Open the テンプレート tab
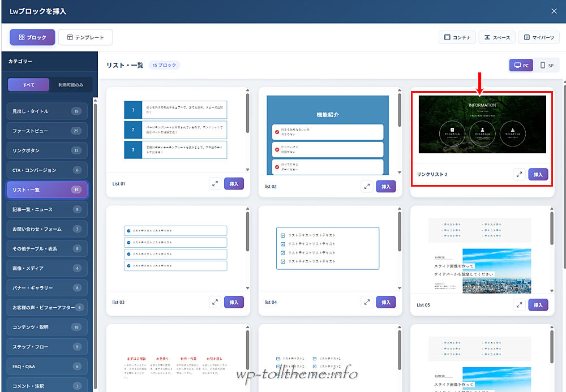Screen dimensions: 566x392 tap(85, 37)
